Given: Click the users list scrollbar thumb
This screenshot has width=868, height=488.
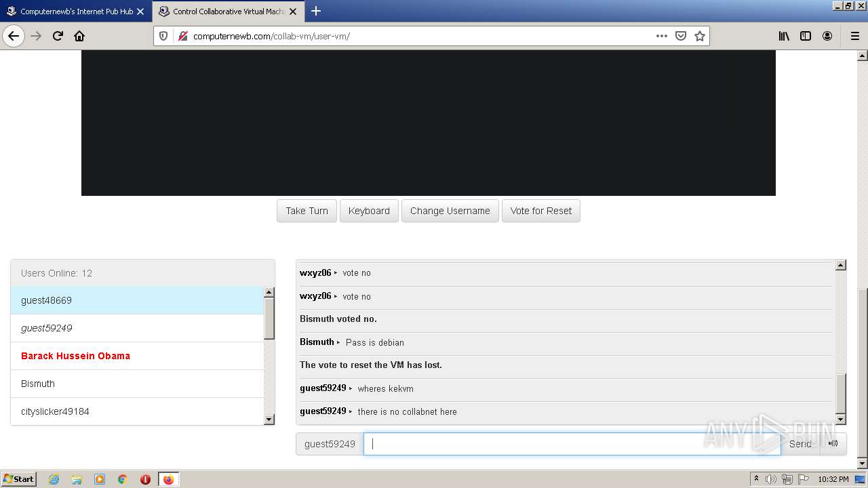Looking at the screenshot, I should pyautogui.click(x=269, y=318).
